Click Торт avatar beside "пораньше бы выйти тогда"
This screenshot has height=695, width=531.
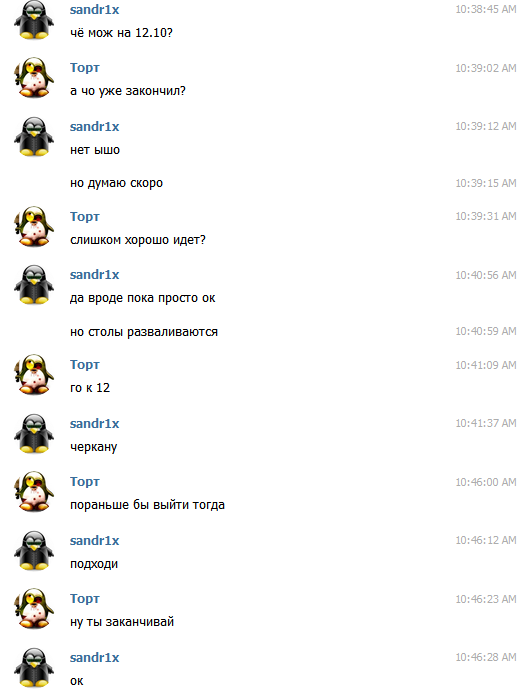(34, 492)
